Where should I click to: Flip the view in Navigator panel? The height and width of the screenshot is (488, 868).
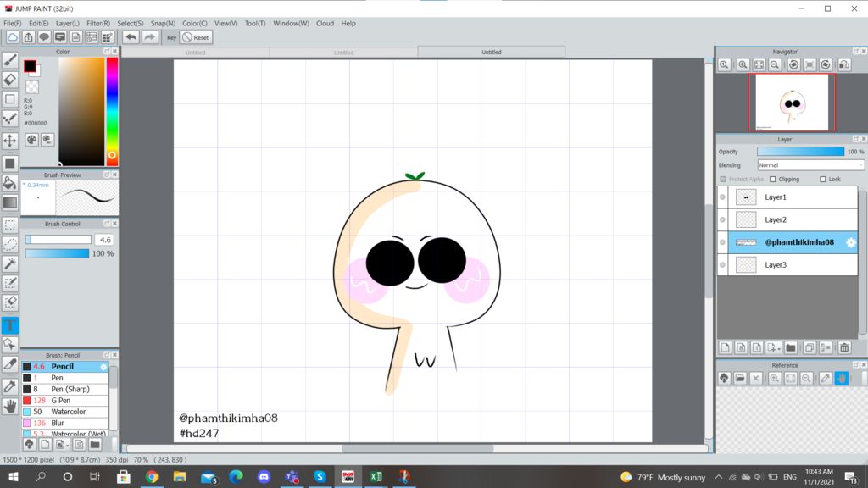pos(844,64)
